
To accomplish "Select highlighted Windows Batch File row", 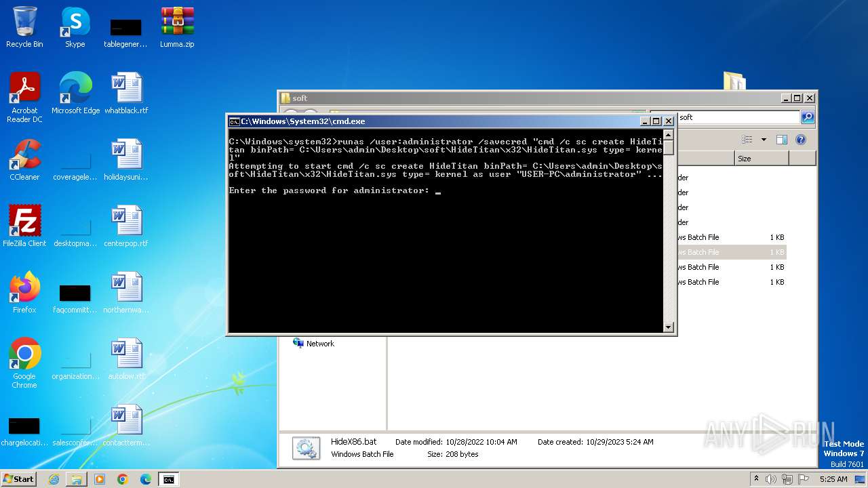I will 732,252.
